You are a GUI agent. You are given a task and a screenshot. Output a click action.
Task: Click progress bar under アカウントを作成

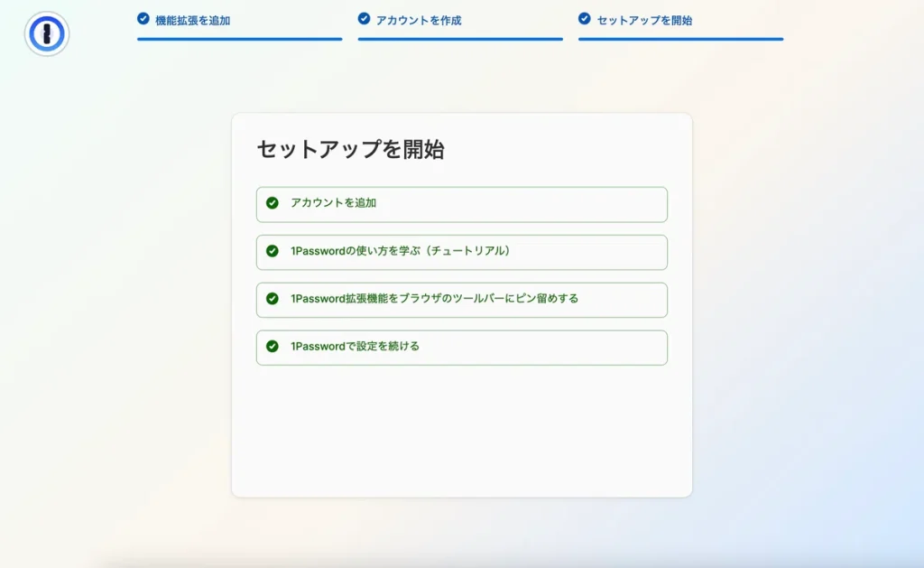460,39
